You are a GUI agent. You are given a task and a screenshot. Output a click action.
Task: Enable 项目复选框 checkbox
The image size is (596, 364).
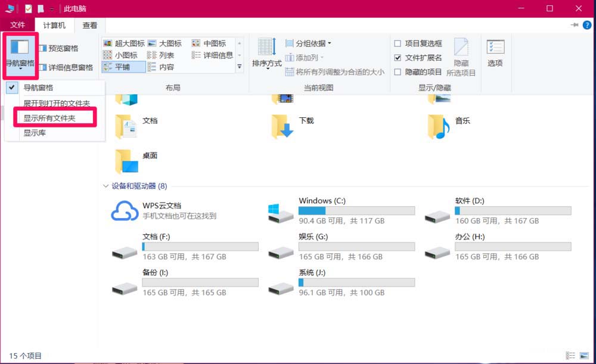[x=397, y=43]
